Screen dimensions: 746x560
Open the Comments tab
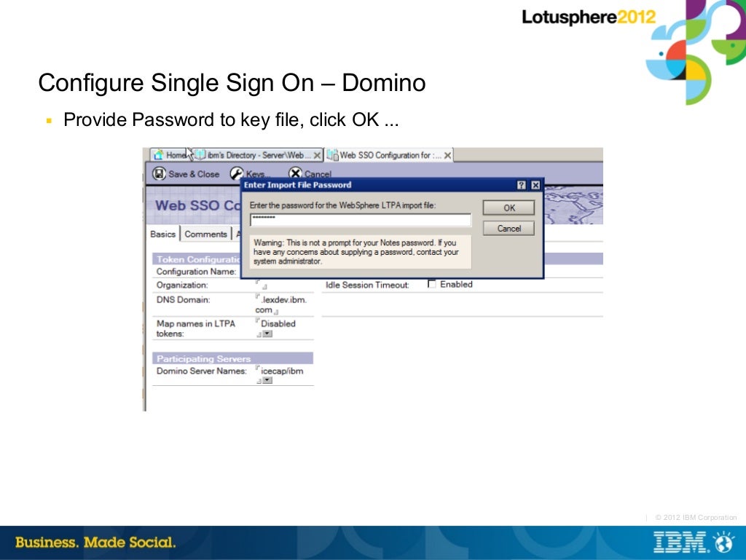205,234
